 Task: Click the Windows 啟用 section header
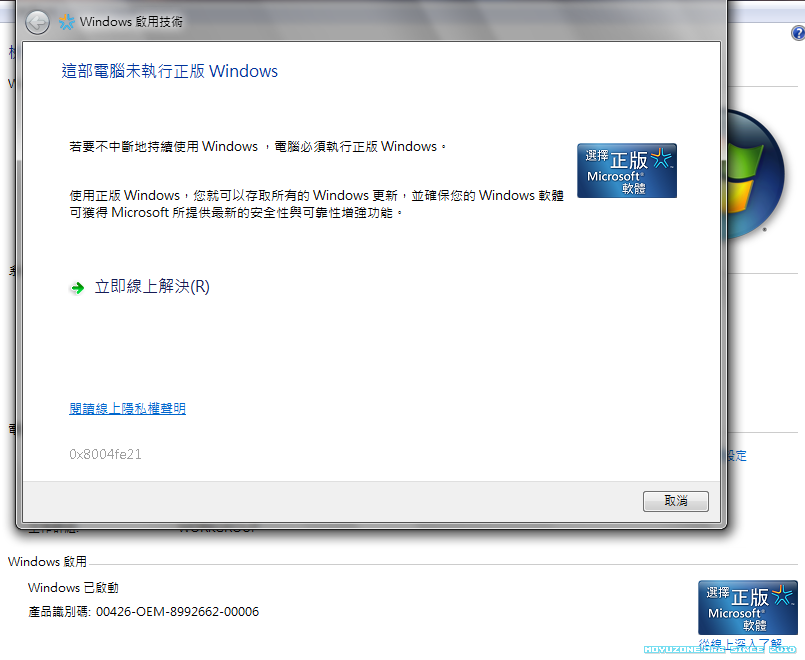coord(47,561)
